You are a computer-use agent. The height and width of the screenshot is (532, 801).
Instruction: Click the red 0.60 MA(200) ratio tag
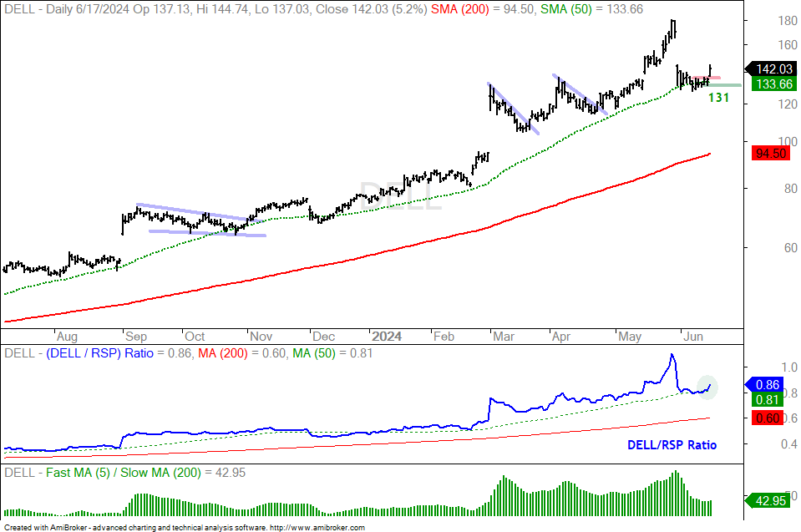coord(767,418)
